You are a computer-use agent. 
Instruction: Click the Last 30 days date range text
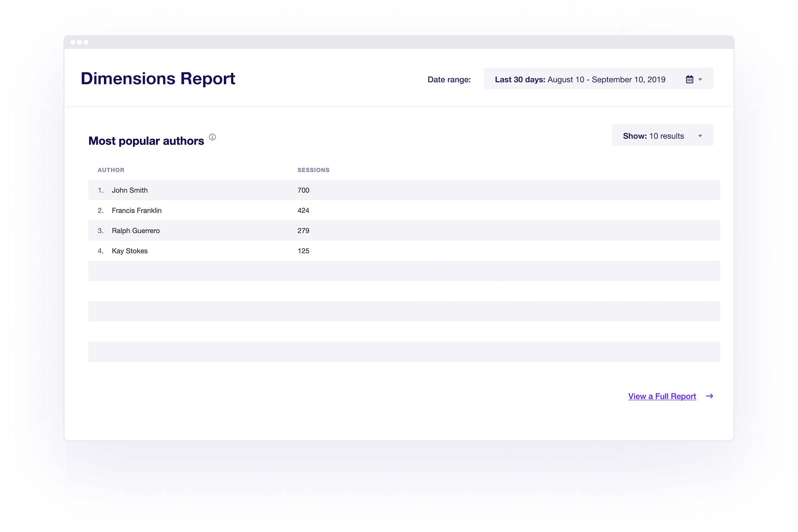[x=580, y=79]
